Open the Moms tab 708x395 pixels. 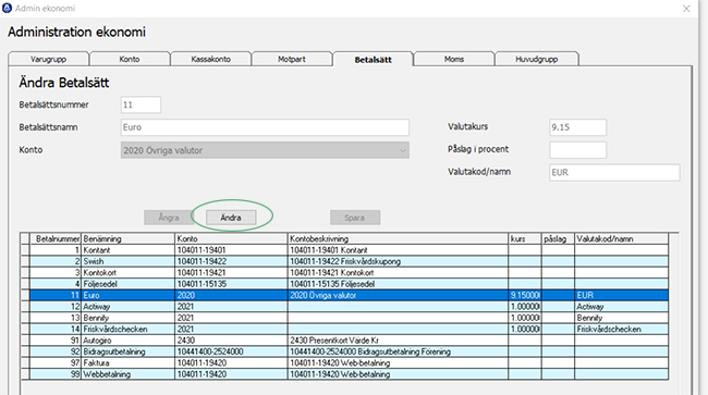(x=454, y=59)
